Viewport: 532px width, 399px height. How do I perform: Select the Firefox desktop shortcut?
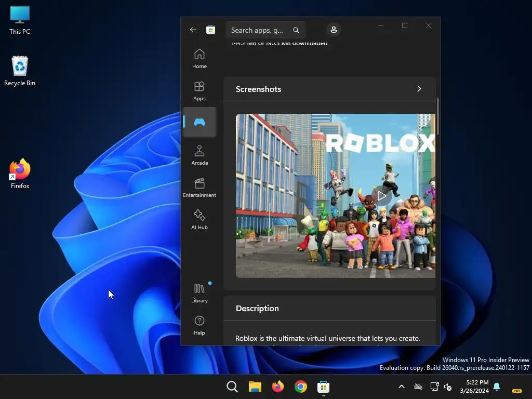coord(20,174)
